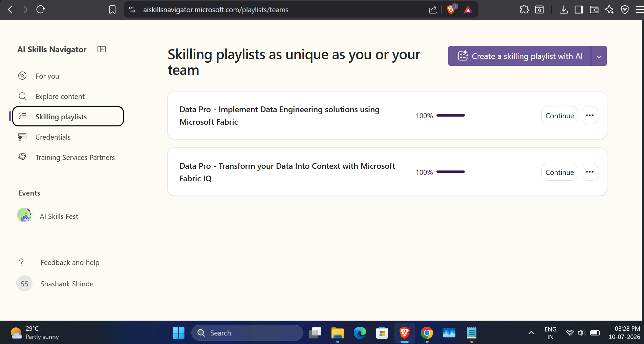Open Implement Data Engineering solutions playlist title

point(279,116)
